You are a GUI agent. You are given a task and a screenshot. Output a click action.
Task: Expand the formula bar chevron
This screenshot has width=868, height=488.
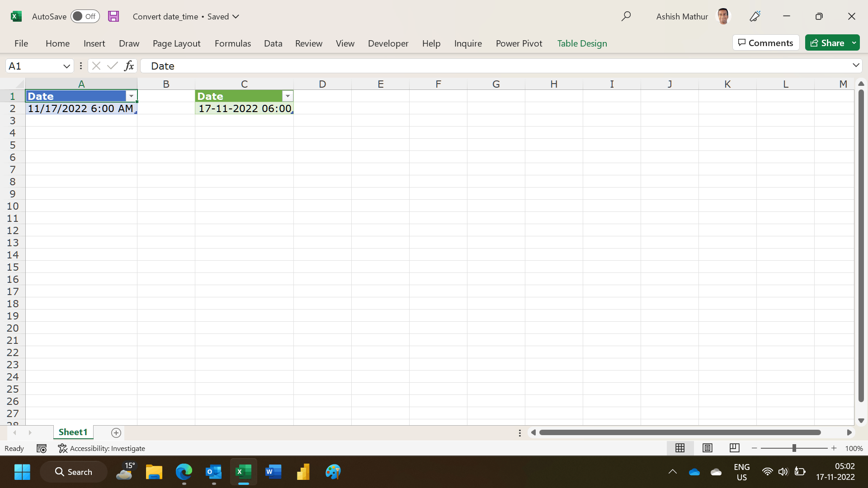tap(855, 66)
